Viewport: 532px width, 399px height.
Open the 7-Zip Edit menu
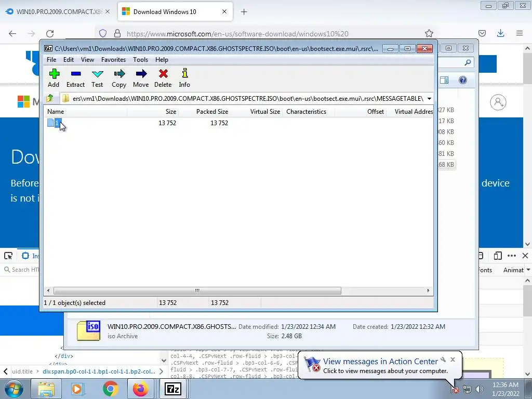point(69,60)
